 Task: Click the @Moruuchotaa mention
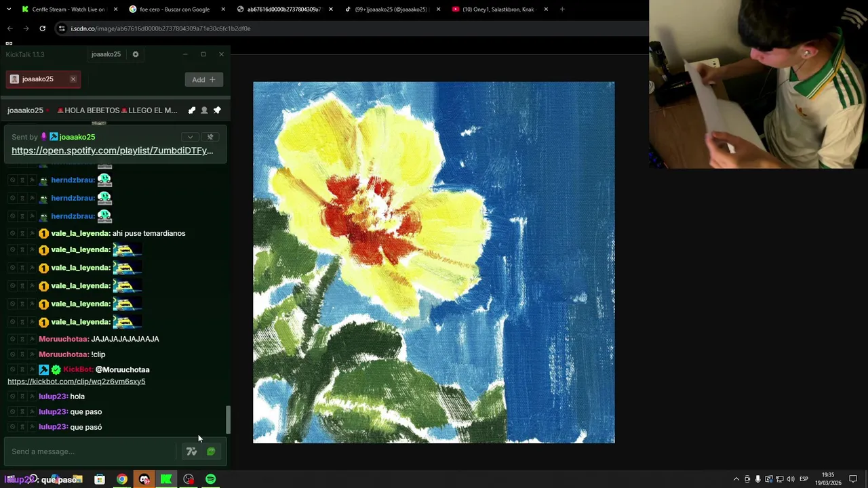coord(122,369)
